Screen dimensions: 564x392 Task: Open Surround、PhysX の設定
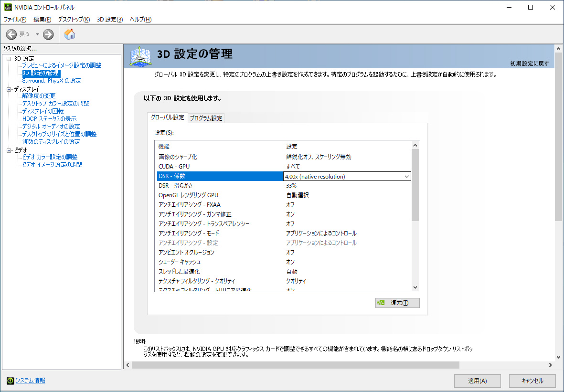tap(52, 81)
